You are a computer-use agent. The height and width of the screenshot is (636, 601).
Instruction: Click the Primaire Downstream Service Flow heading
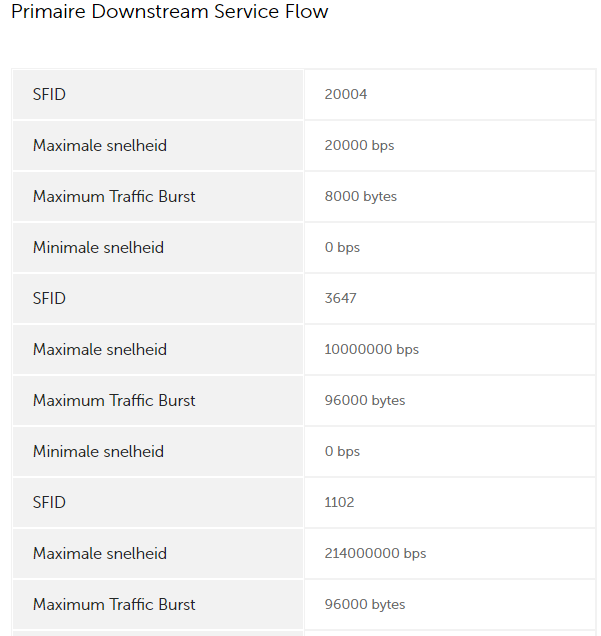coord(170,11)
